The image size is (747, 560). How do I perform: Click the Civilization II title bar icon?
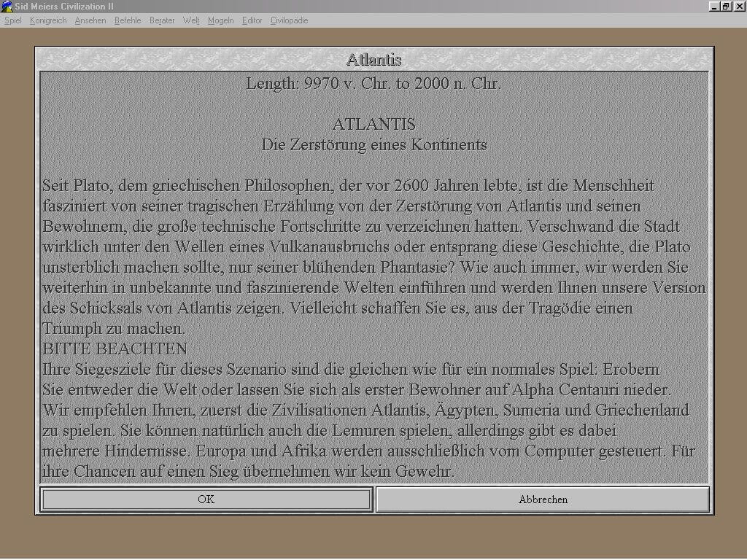7,6
